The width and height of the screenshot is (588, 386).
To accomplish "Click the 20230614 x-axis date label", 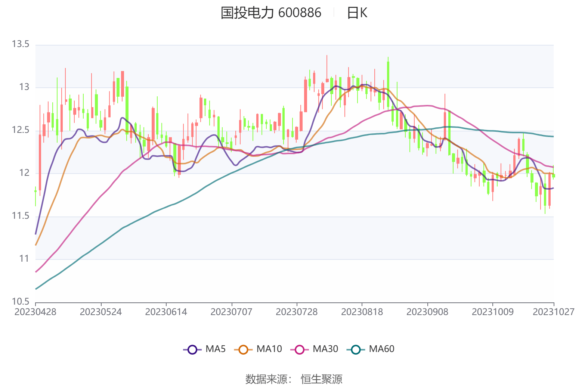I will (166, 312).
